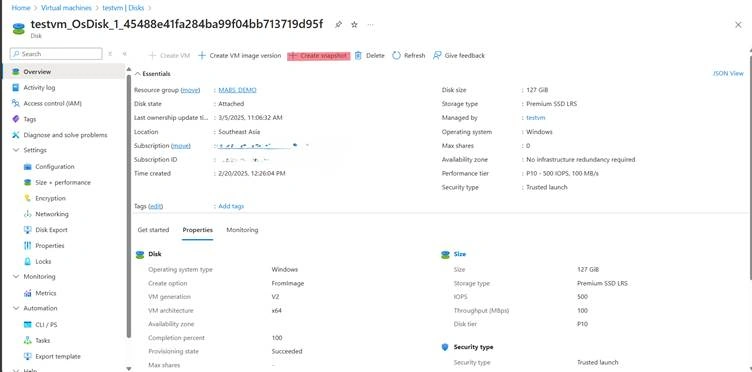Click the Premium SSD LRS value in Essentials
Screen dimensions: 752x372
pyautogui.click(x=552, y=104)
